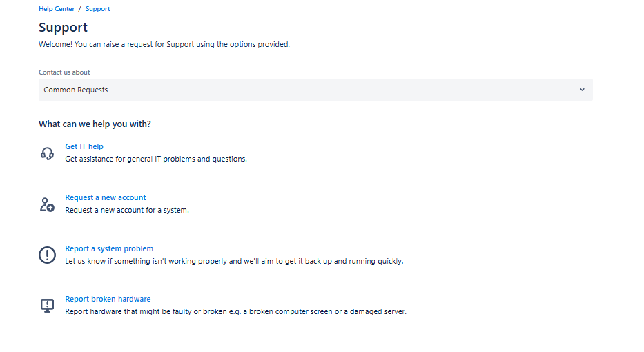Click the Support breadcrumb link
This screenshot has height=352, width=644.
97,9
